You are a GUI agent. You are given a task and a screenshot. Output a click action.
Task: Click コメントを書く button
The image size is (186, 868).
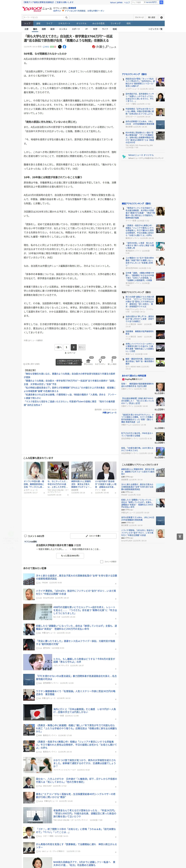click(93, 536)
